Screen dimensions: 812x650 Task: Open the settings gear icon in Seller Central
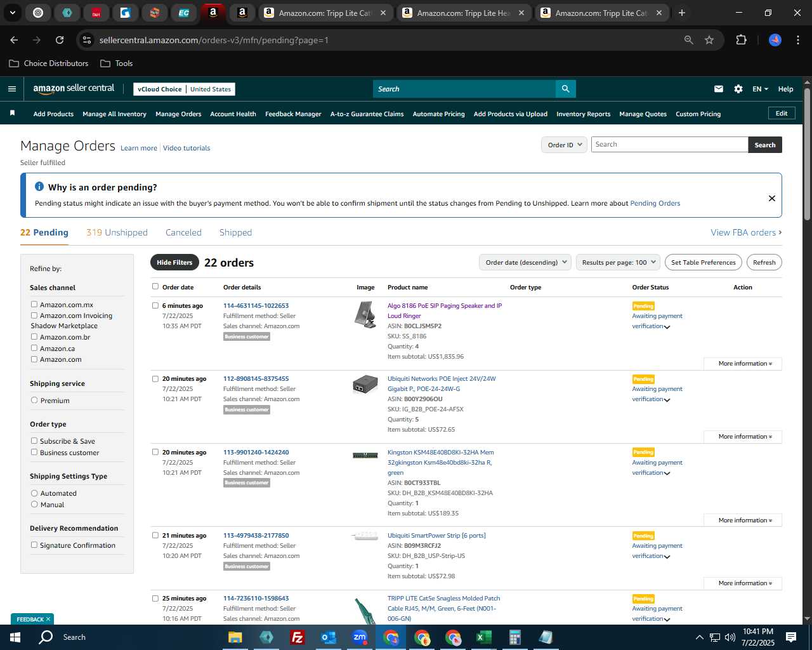click(x=738, y=89)
